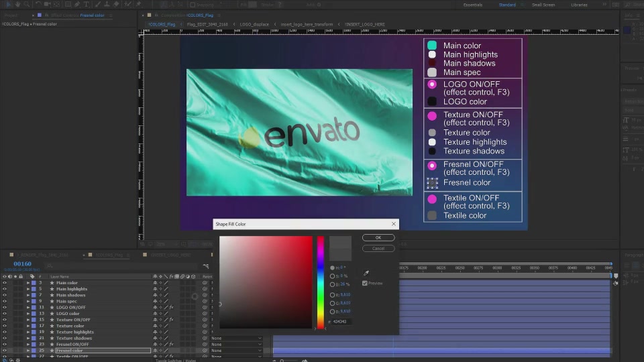Select the Pen tool

(x=77, y=4)
